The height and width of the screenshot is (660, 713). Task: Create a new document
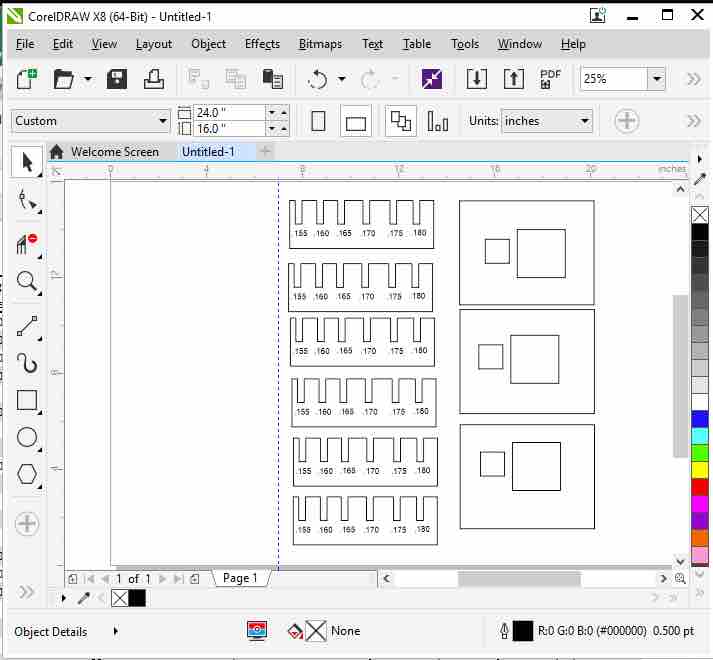point(27,79)
